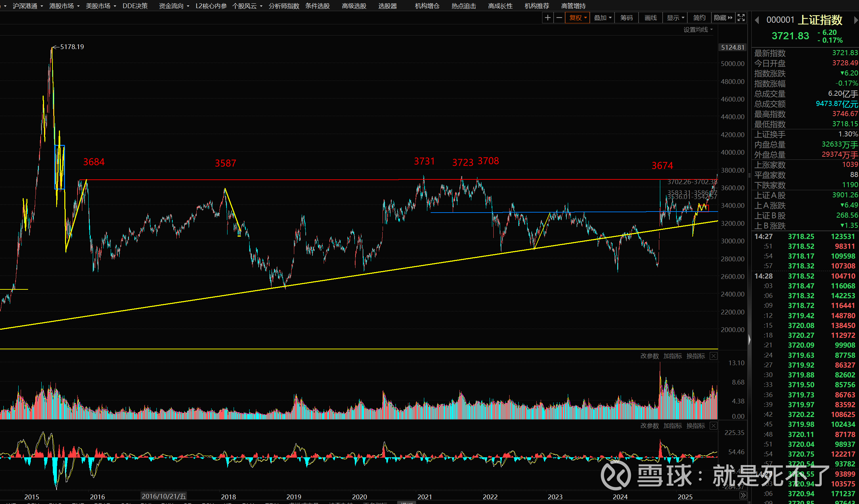Click 加指标 in lower indicator panel
The image size is (859, 504).
(672, 425)
